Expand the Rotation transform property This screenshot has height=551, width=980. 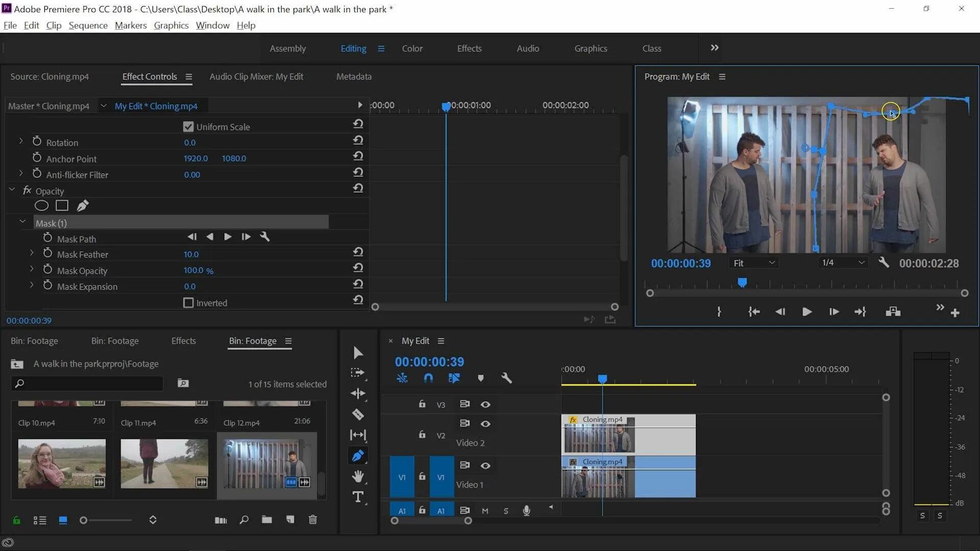[21, 142]
